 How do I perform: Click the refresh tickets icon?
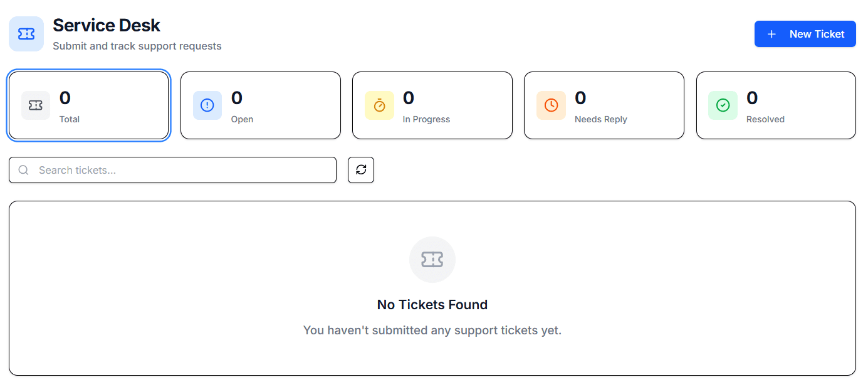pos(360,169)
